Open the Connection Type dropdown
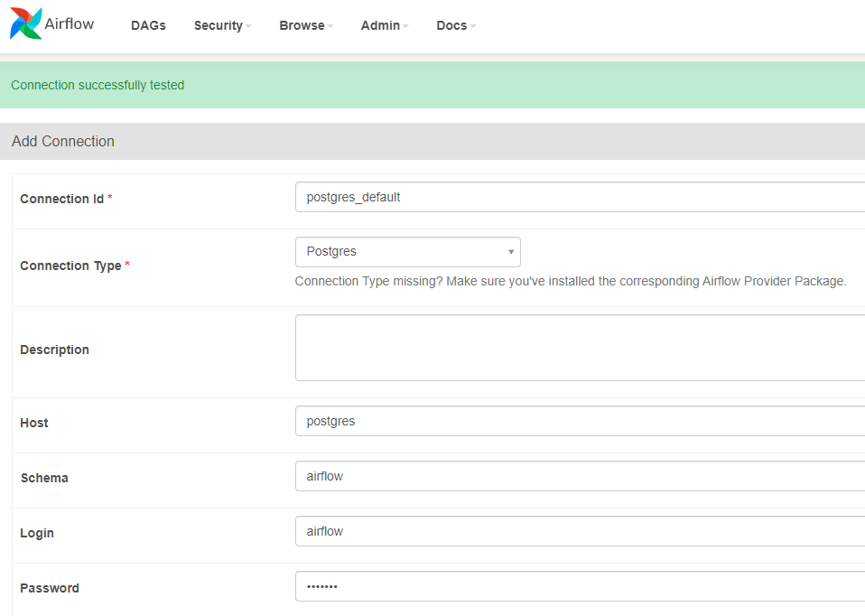 pyautogui.click(x=408, y=252)
